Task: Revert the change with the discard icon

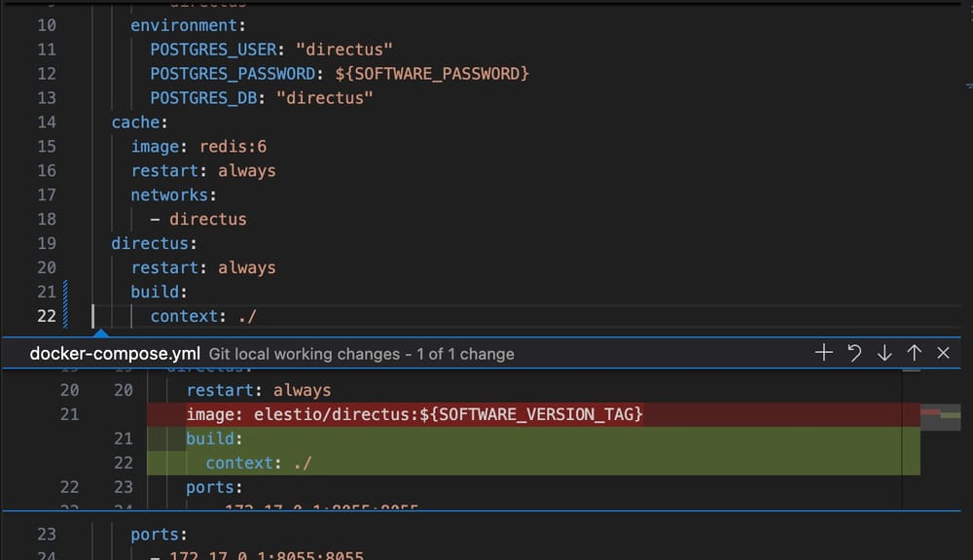Action: [854, 353]
